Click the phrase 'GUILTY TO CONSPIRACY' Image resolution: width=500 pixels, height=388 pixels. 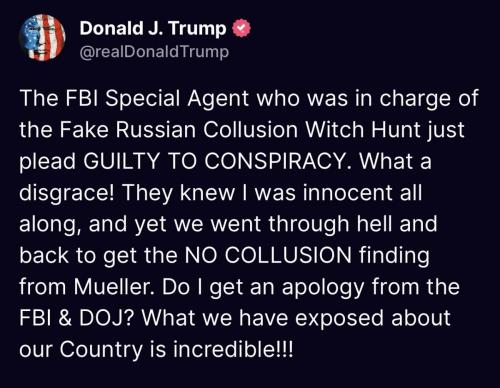click(219, 161)
